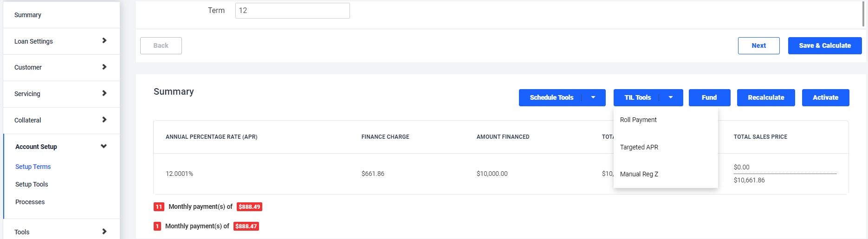
Task: Expand the Customer section chevron
Action: pos(104,67)
